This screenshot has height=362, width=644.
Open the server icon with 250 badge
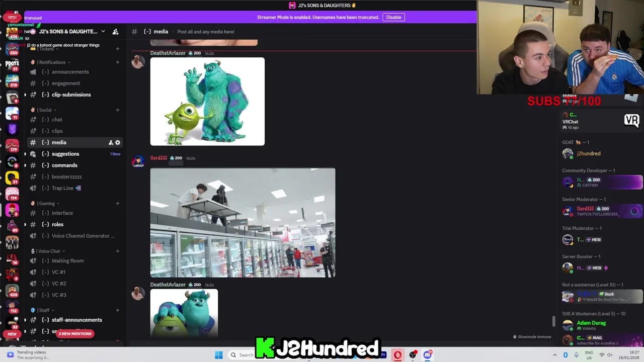[12, 49]
